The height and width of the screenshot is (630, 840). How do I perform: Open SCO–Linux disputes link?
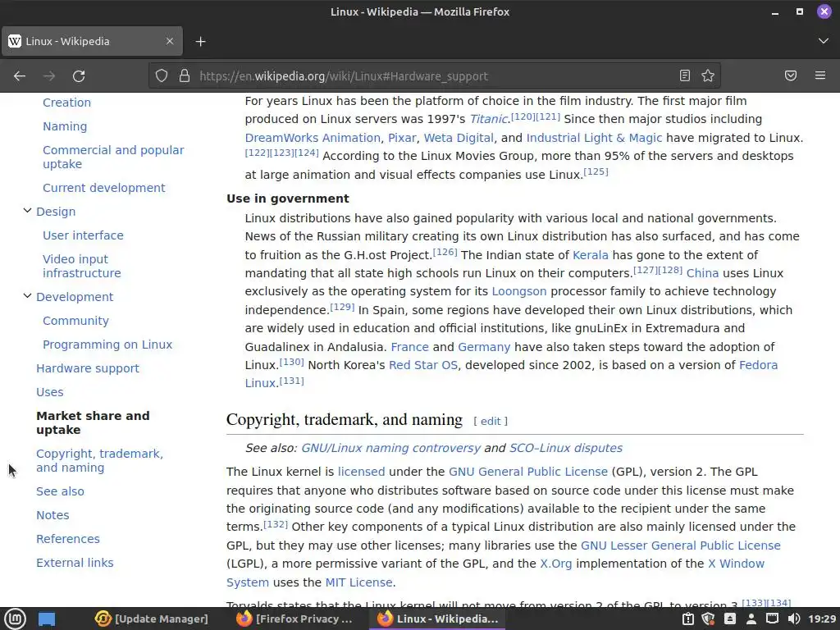pyautogui.click(x=566, y=448)
